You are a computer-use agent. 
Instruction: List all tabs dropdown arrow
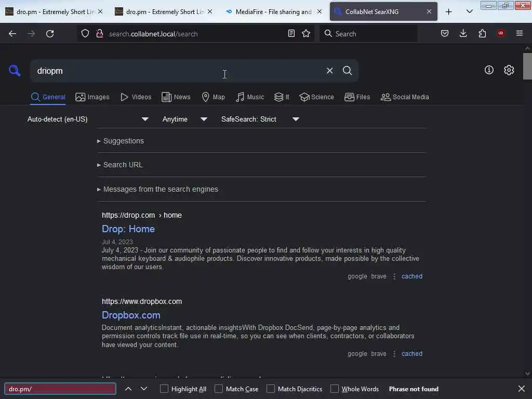point(469,12)
